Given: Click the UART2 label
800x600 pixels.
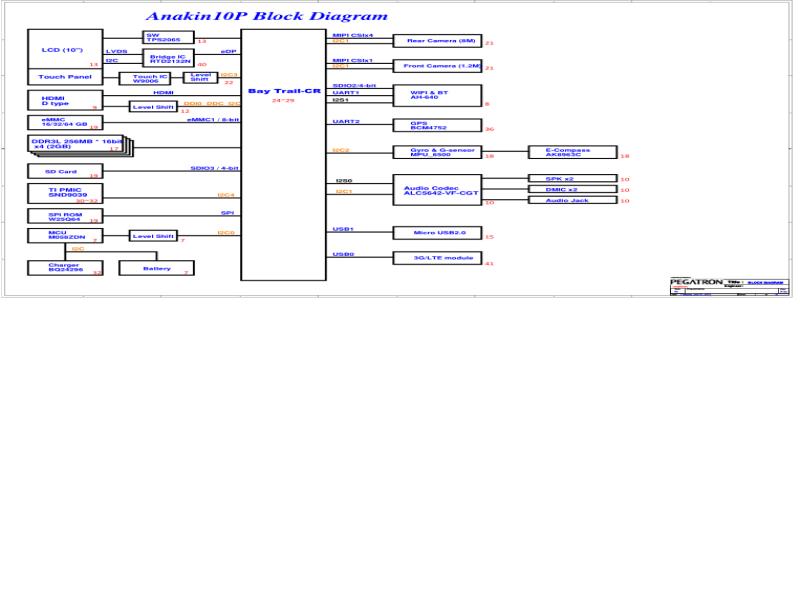Looking at the screenshot, I should (x=346, y=121).
